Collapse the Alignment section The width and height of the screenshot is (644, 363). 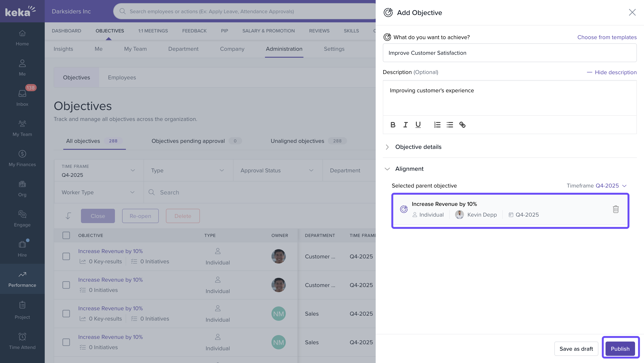click(x=387, y=169)
